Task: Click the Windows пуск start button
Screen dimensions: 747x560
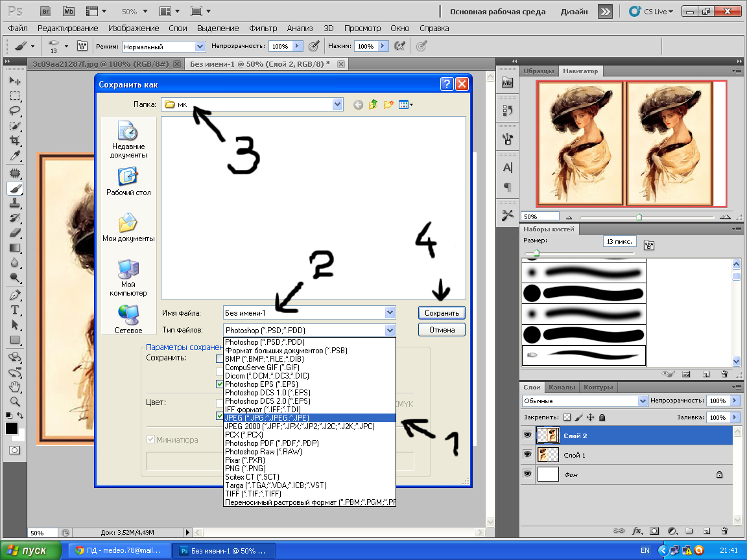Action: [x=31, y=550]
